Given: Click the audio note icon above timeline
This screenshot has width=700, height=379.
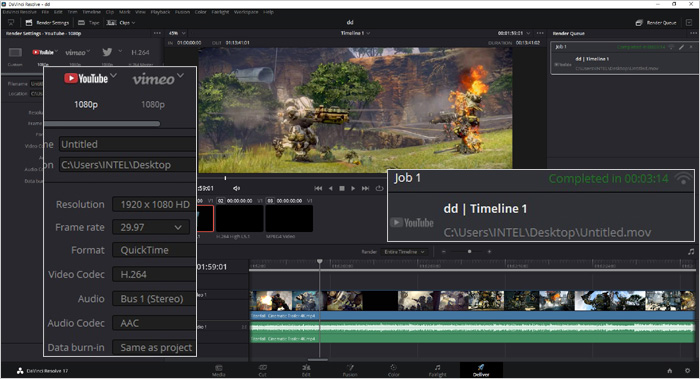Looking at the screenshot, I should pos(691,252).
